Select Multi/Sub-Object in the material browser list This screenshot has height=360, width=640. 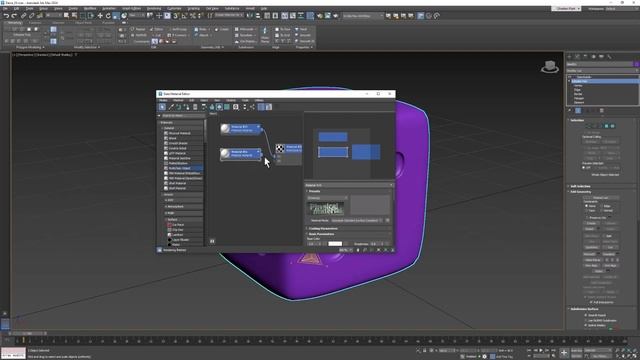click(180, 168)
